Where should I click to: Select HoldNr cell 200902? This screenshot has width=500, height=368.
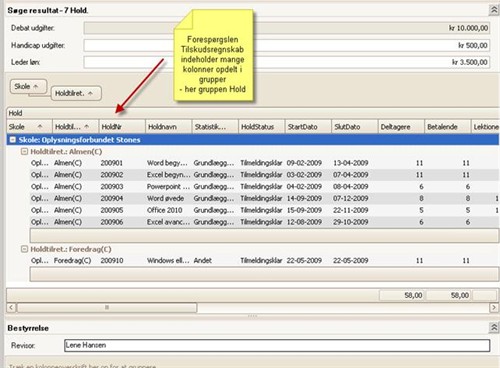tap(112, 175)
